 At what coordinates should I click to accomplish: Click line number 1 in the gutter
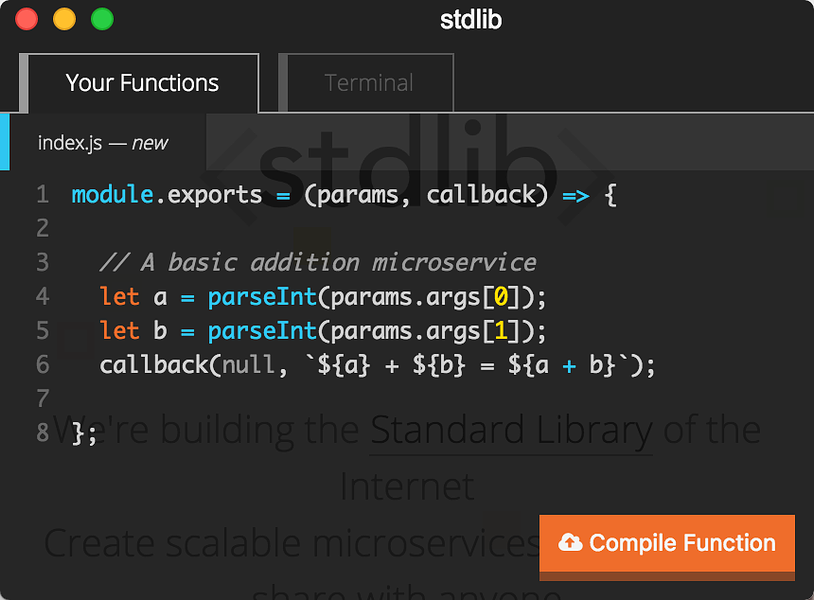tap(42, 194)
